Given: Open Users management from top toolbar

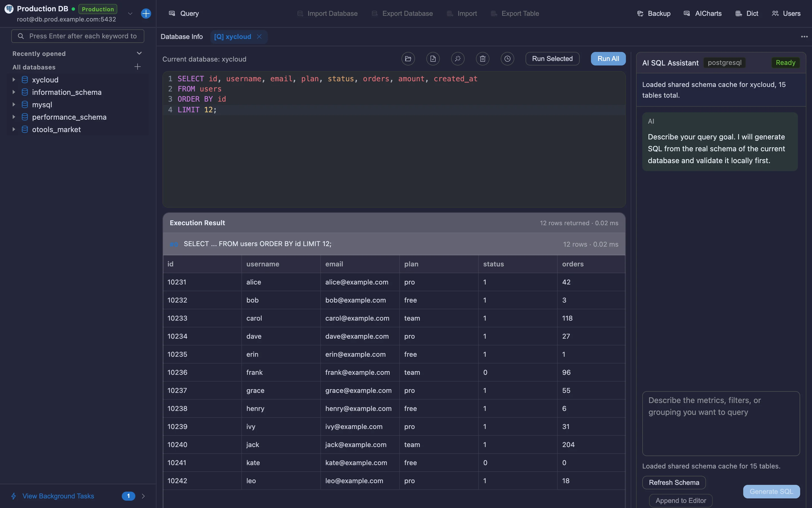Looking at the screenshot, I should [x=786, y=14].
